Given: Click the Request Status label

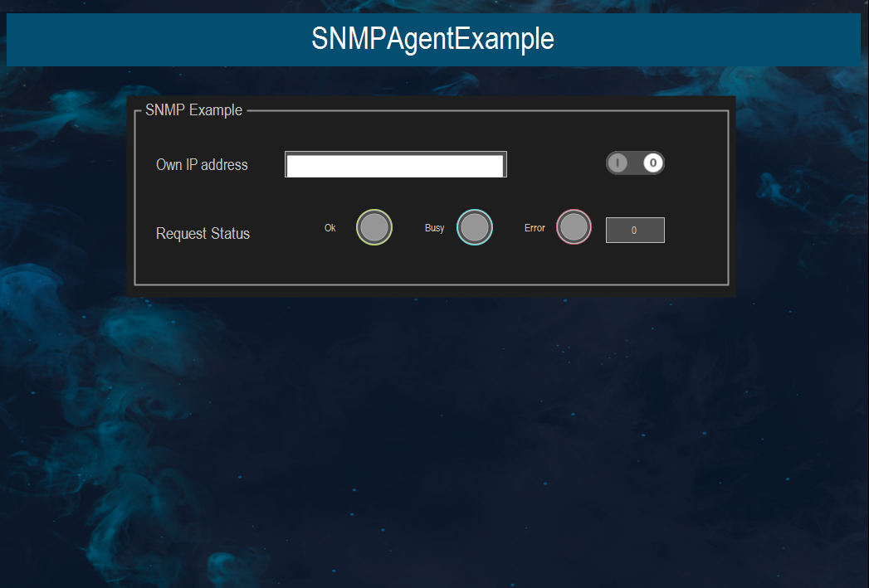Looking at the screenshot, I should click(x=203, y=233).
